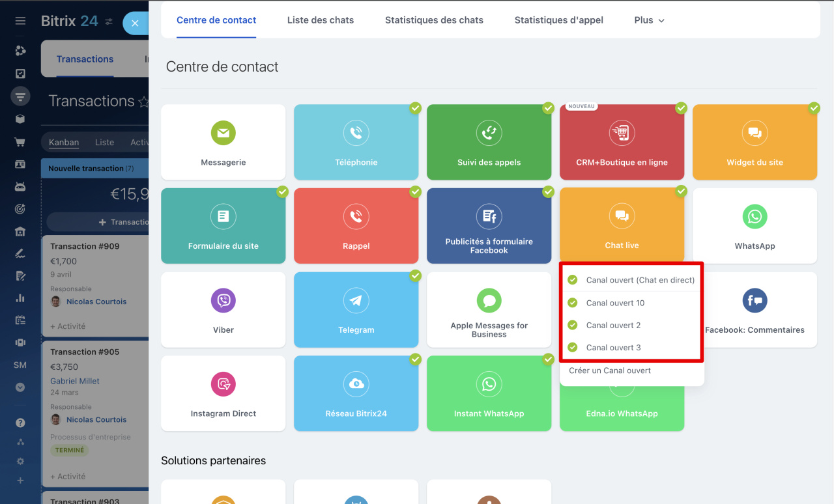
Task: Click Nicolas Courtois on Transaction #905
Action: coord(96,419)
